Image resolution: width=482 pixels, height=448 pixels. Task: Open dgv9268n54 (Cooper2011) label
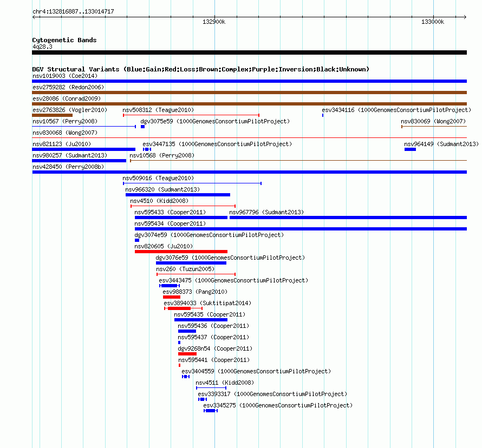[215, 348]
